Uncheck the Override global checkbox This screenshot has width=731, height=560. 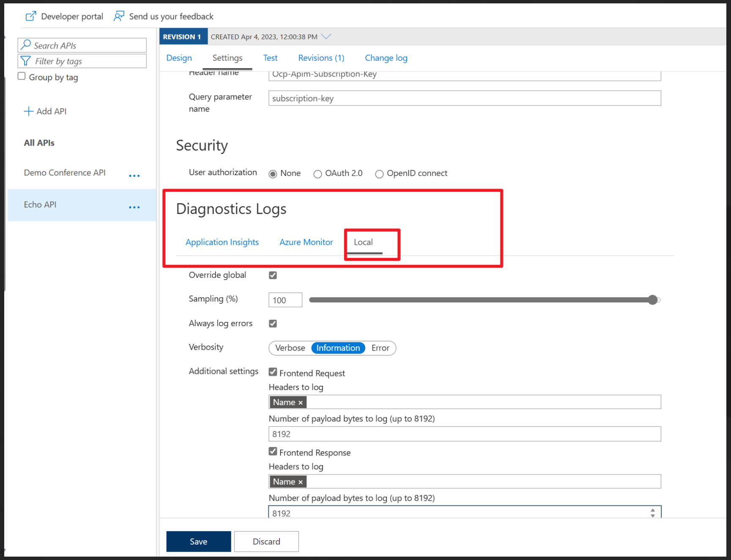click(x=273, y=275)
